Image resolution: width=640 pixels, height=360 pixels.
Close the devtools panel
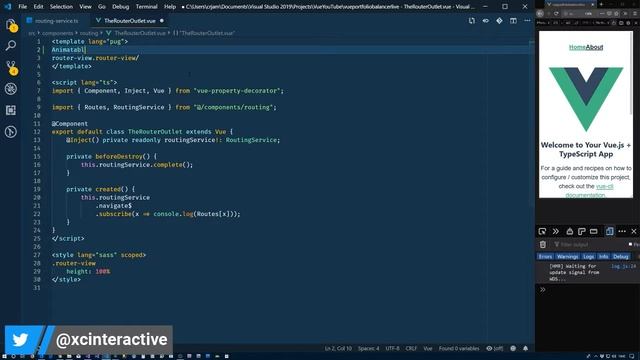coord(634,231)
